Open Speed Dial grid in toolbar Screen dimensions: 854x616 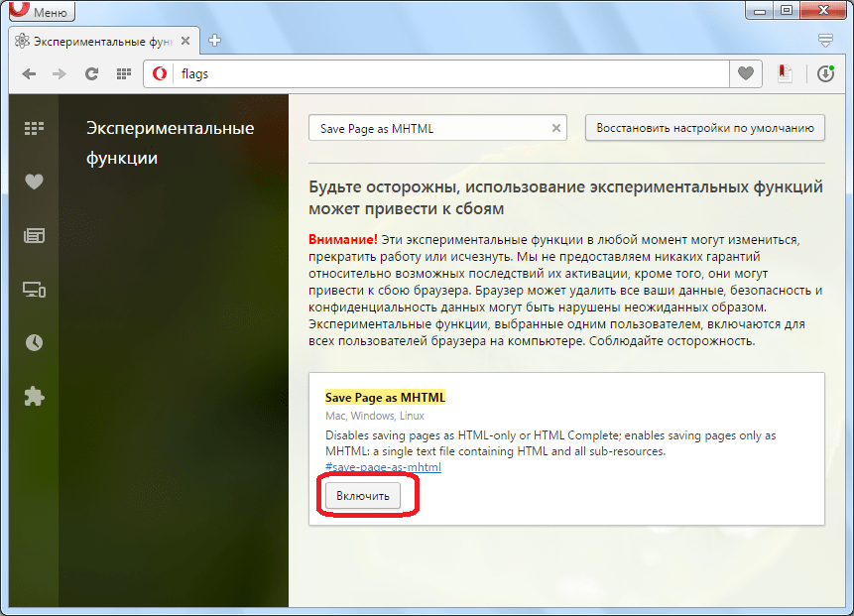tap(124, 74)
